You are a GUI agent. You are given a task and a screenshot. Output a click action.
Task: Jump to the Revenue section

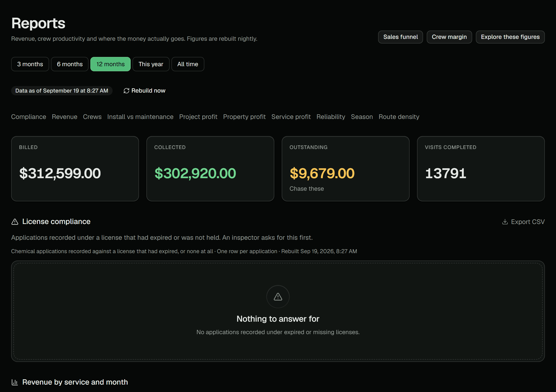pos(64,117)
